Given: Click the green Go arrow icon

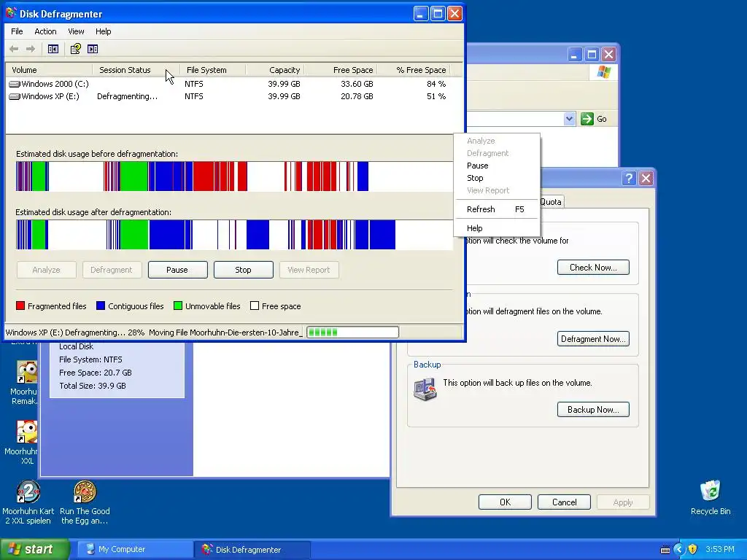Looking at the screenshot, I should (587, 119).
